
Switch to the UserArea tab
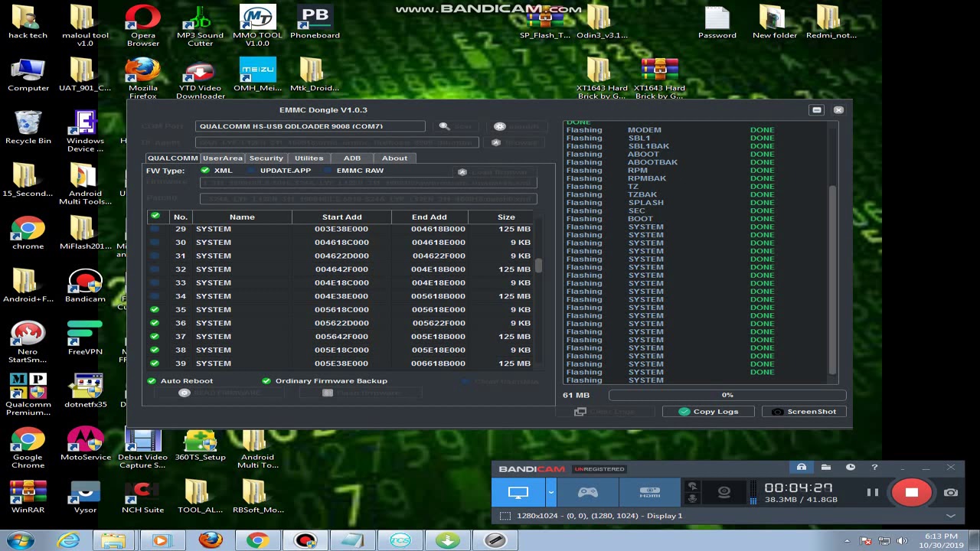point(222,158)
